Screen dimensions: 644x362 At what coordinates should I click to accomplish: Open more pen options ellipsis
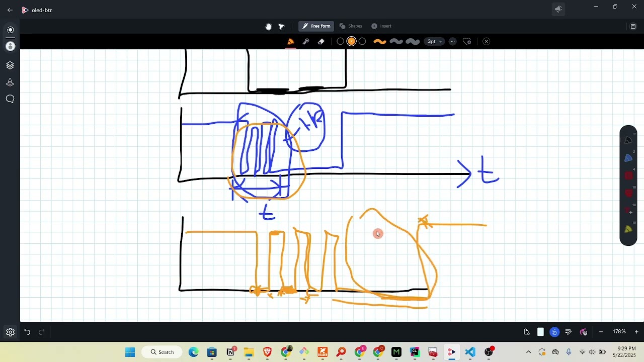[x=453, y=42]
